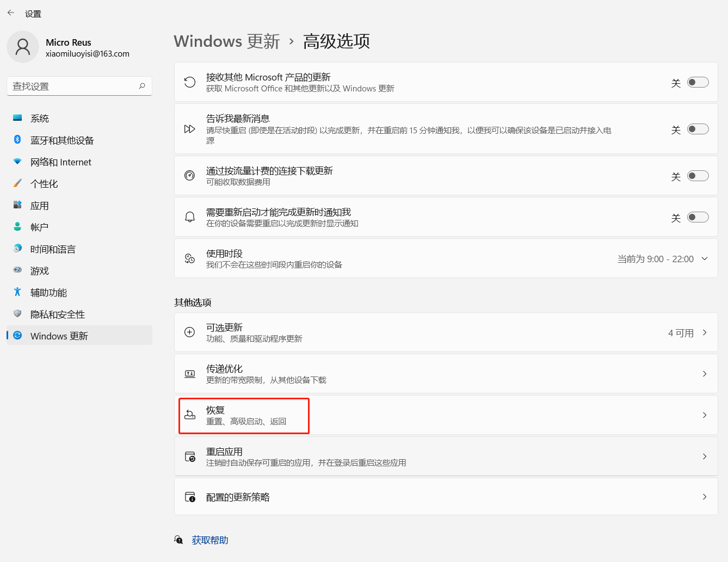
Task: Click the 配置的更新策略 label
Action: [x=238, y=497]
